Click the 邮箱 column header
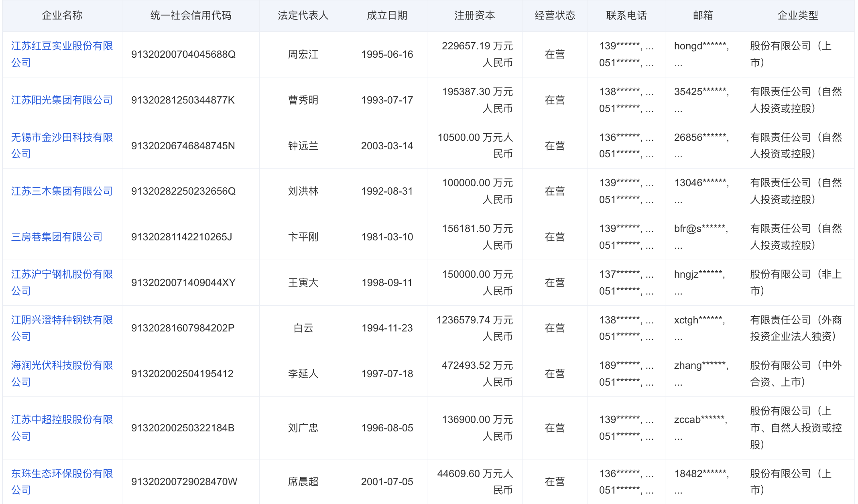This screenshot has width=858, height=504. click(703, 16)
